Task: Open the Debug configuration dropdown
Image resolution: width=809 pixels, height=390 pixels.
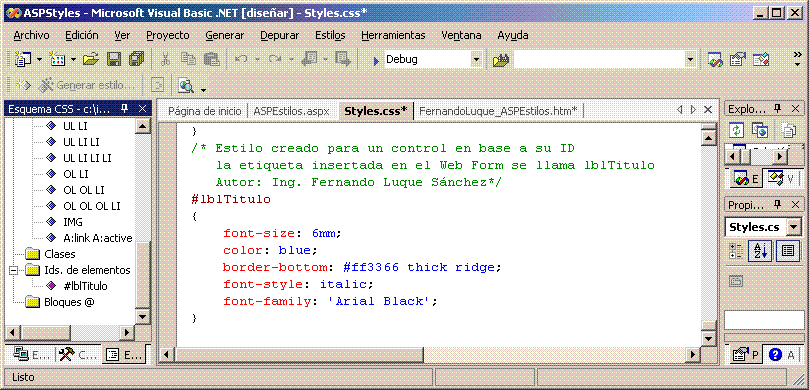Action: (x=476, y=60)
